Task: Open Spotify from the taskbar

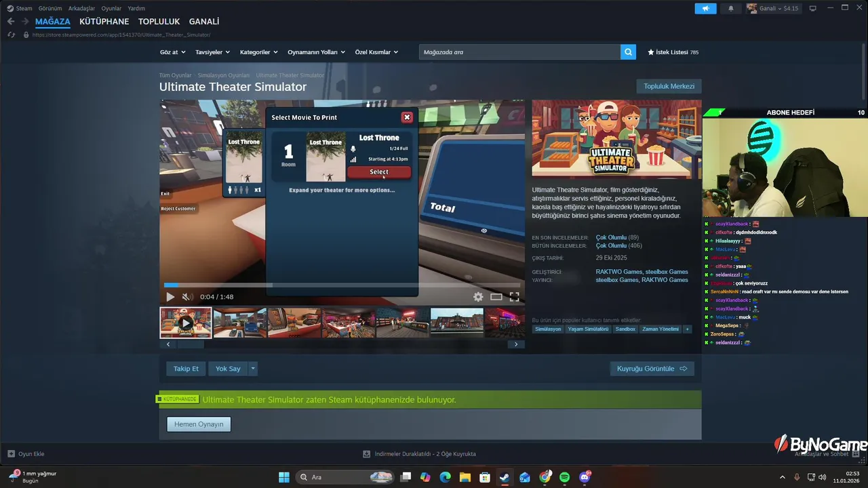Action: [x=565, y=477]
